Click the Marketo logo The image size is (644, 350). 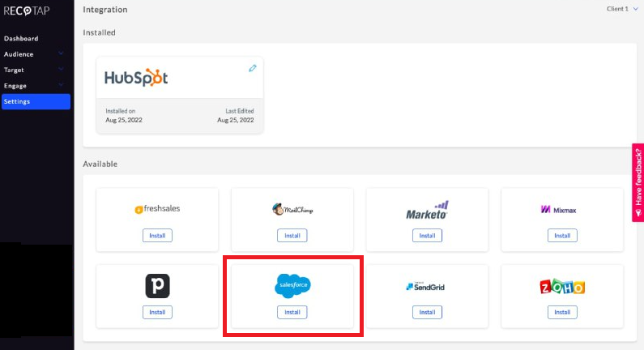click(x=427, y=211)
